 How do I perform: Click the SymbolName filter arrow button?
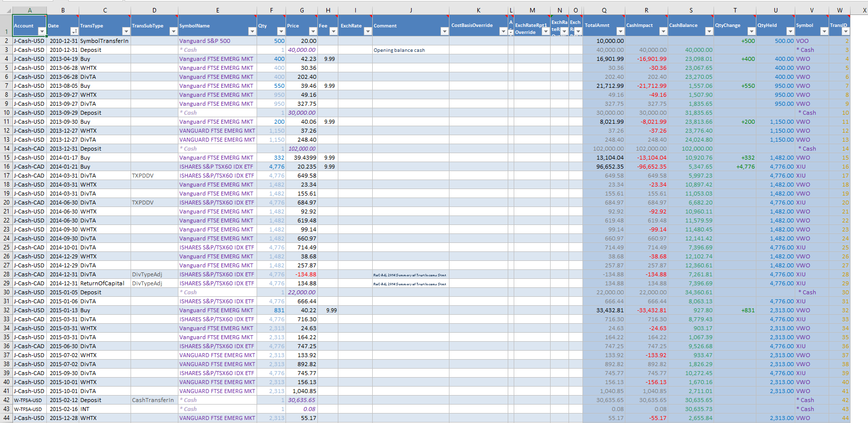(252, 31)
